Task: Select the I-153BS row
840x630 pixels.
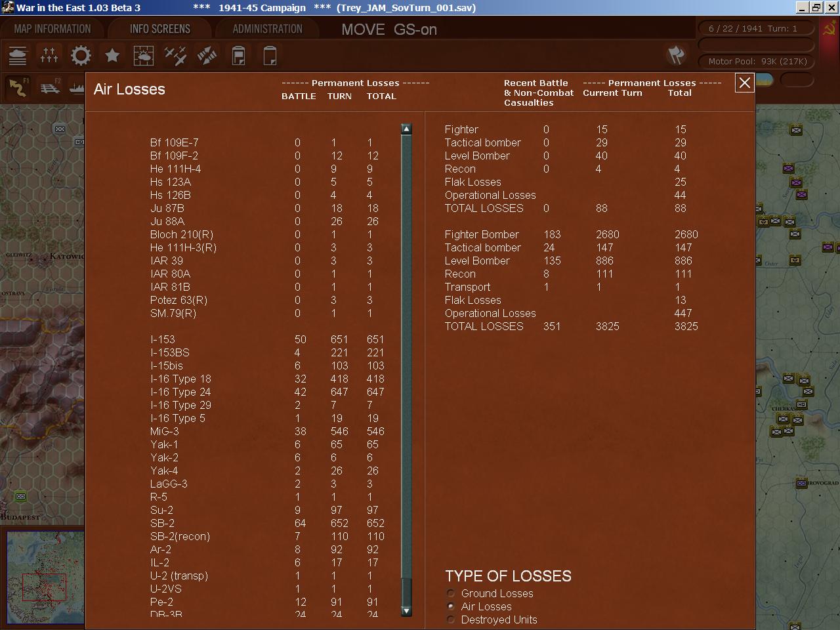Action: [267, 352]
